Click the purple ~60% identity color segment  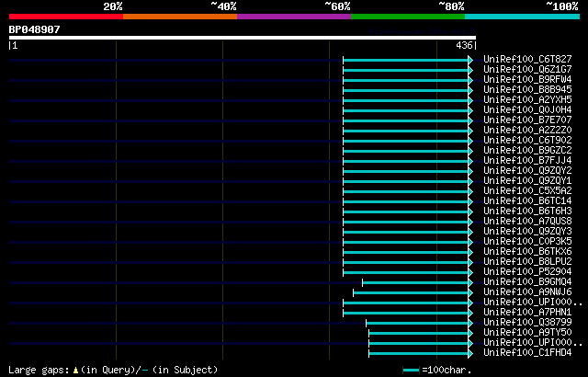click(294, 17)
